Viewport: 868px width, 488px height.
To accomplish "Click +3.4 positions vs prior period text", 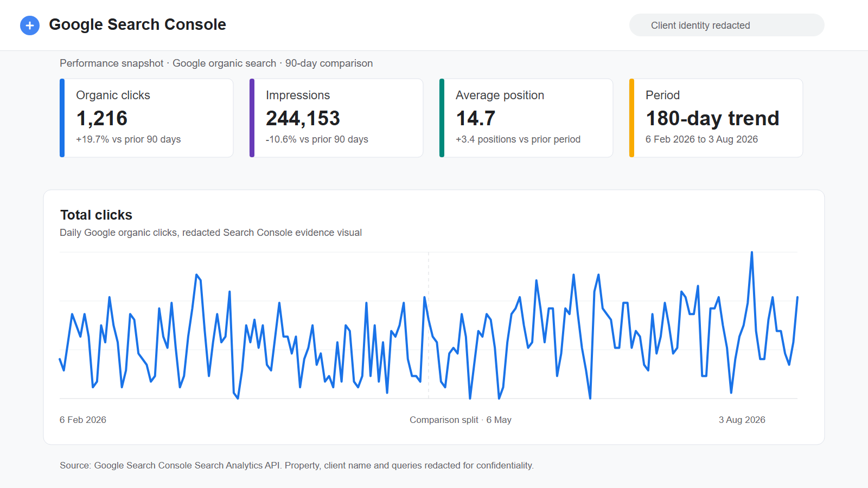I will click(x=518, y=139).
